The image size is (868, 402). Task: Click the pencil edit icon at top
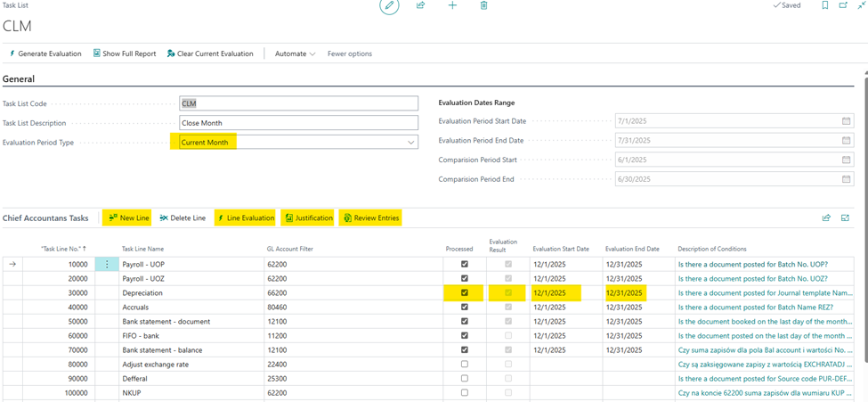tap(389, 6)
